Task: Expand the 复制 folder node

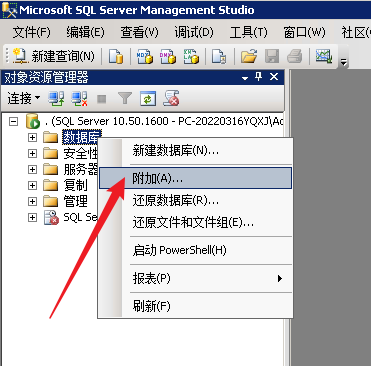Action: [x=32, y=185]
